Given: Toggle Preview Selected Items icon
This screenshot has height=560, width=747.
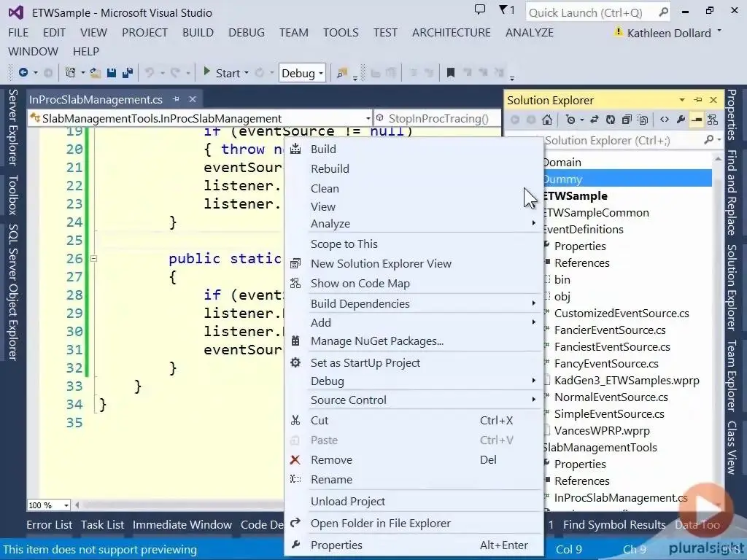Looking at the screenshot, I should tap(697, 120).
